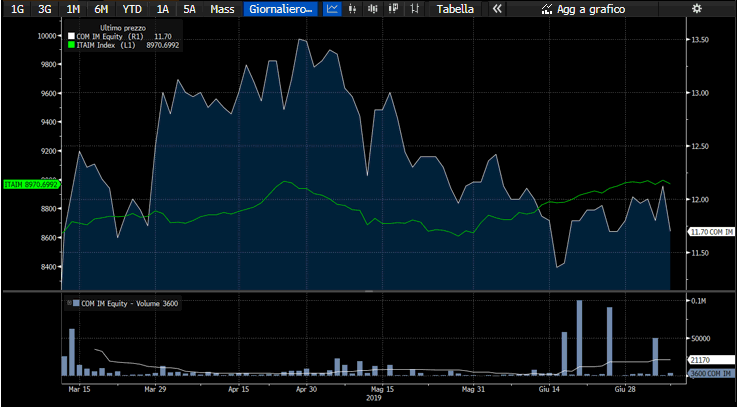Image resolution: width=738 pixels, height=407 pixels.
Task: Click the fourth chart type icon
Action: (393, 9)
